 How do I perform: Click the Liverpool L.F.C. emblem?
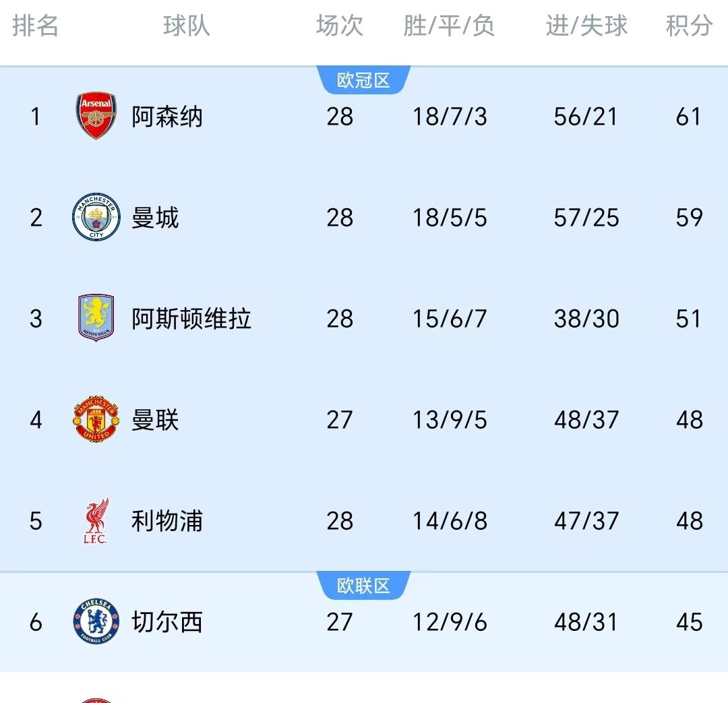[96, 520]
